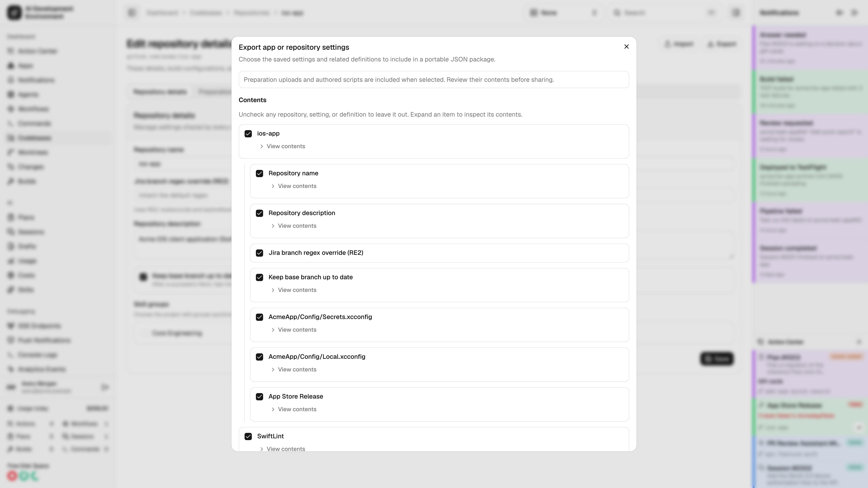This screenshot has width=868, height=488.
Task: Open Codebases in the left sidebar
Action: point(58,138)
